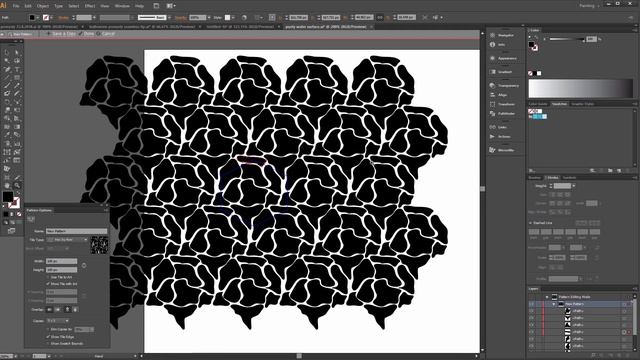The image size is (640, 360).
Task: Enable Show Swatch Bounds checkbox
Action: [48, 344]
